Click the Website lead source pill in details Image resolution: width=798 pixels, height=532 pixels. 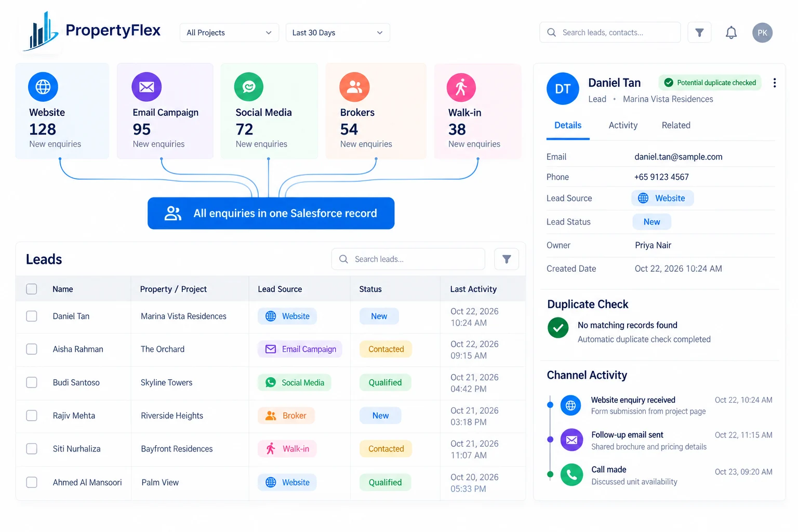pyautogui.click(x=662, y=198)
